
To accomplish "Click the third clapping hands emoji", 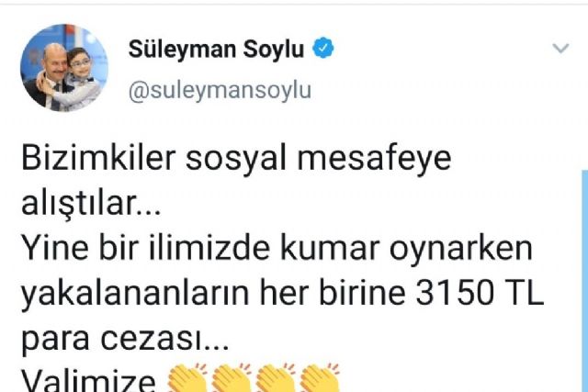I will 276,377.
